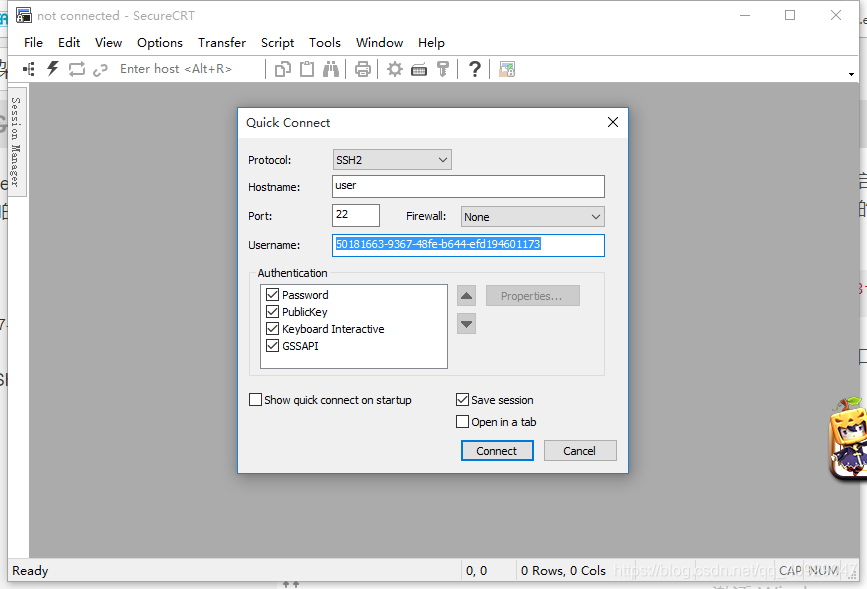Close the Quick Connect dialog
The width and height of the screenshot is (867, 589).
click(x=613, y=122)
